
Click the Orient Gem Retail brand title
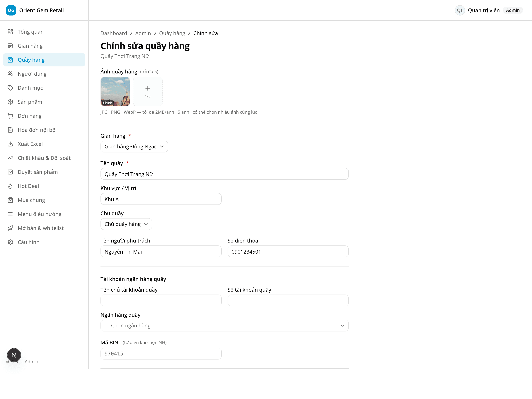click(41, 10)
